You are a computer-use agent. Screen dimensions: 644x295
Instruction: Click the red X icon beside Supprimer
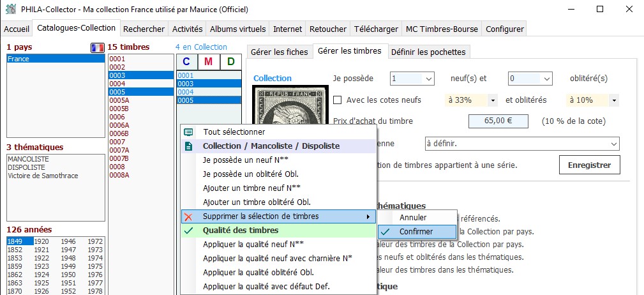(x=188, y=216)
